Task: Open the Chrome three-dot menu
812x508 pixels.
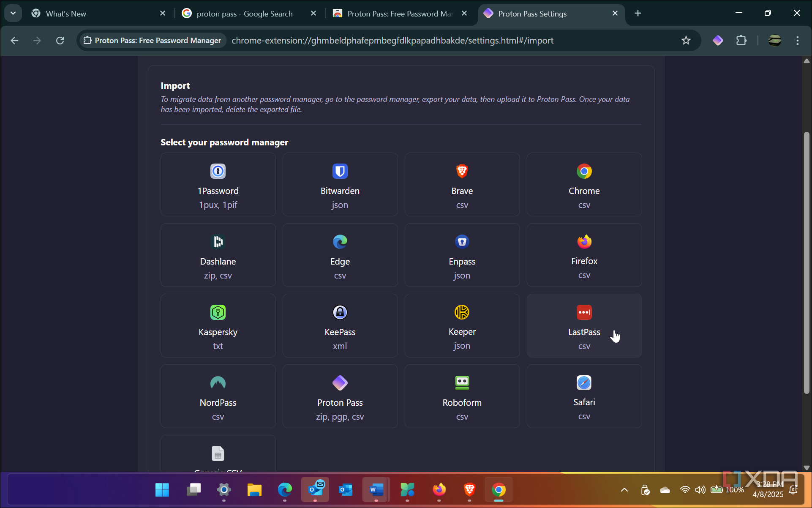Action: [x=798, y=41]
